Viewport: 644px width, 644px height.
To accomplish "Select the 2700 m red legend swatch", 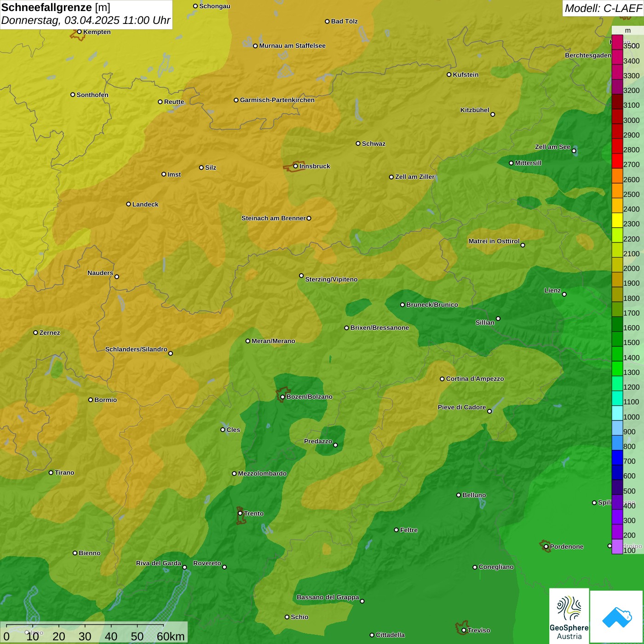I will click(x=617, y=161).
